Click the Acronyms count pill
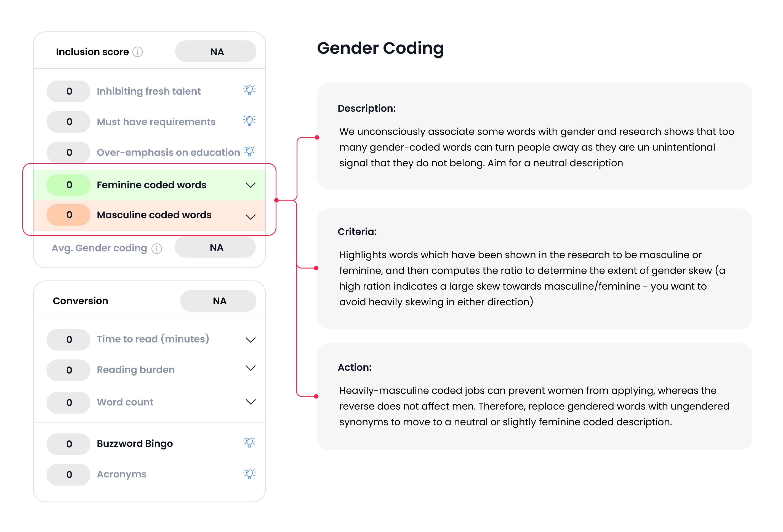The width and height of the screenshot is (783, 532). pyautogui.click(x=69, y=474)
